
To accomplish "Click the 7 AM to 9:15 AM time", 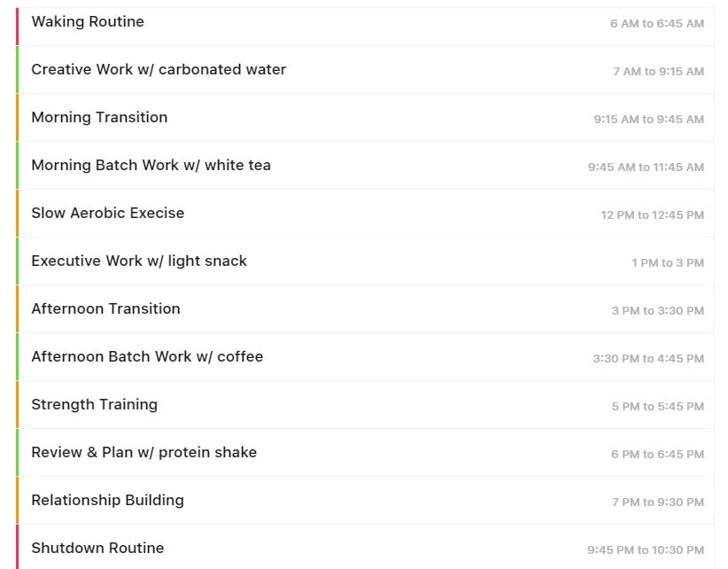I will click(658, 72).
